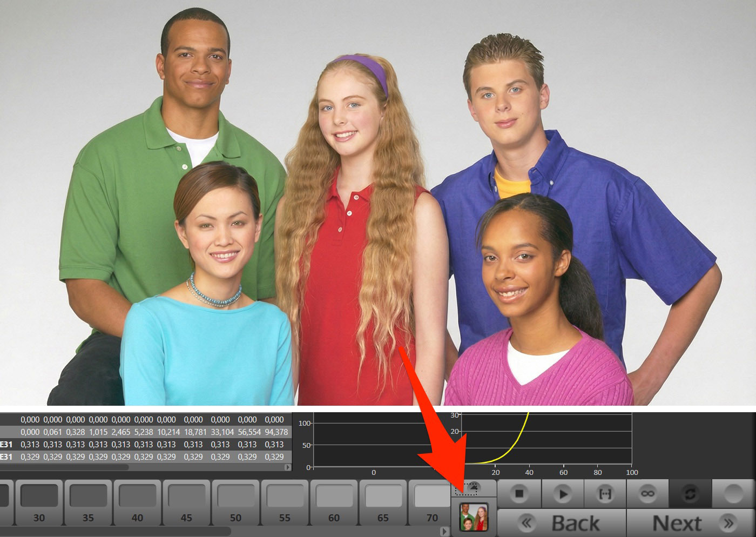Pick the 45 gray patch
The image size is (756, 537).
187,502
